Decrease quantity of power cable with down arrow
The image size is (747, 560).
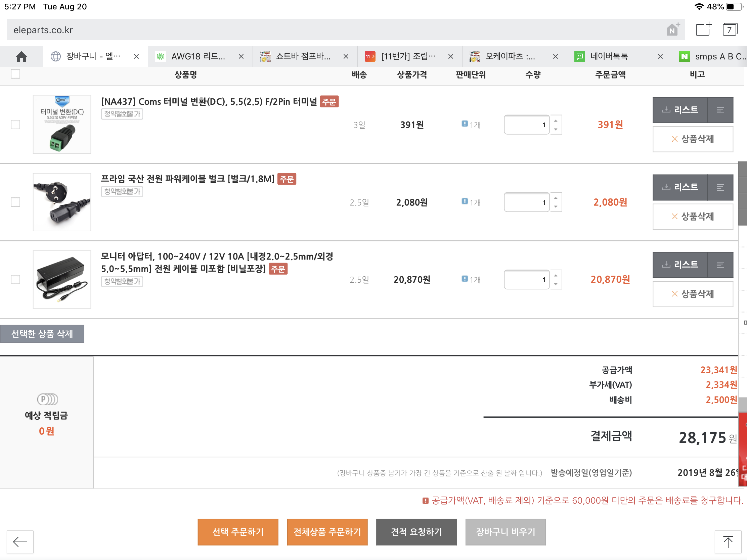(556, 206)
